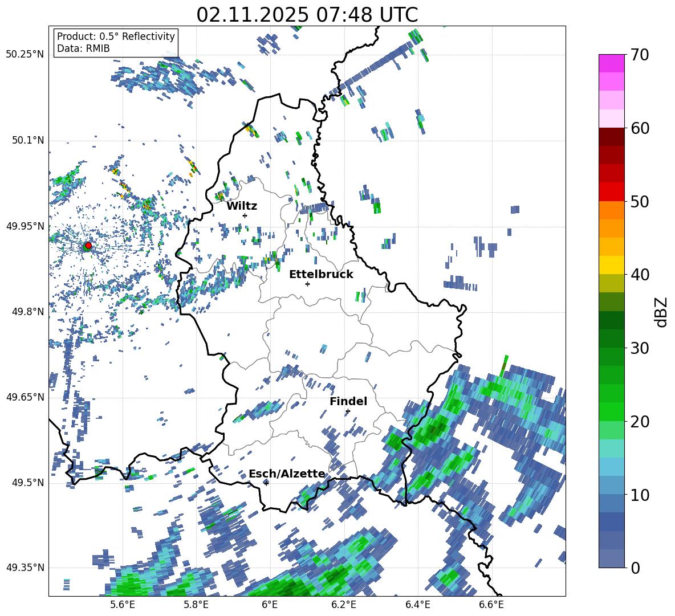Click the 'Product: 0.5° Reflectivity' text
675x616 pixels.
(x=116, y=36)
